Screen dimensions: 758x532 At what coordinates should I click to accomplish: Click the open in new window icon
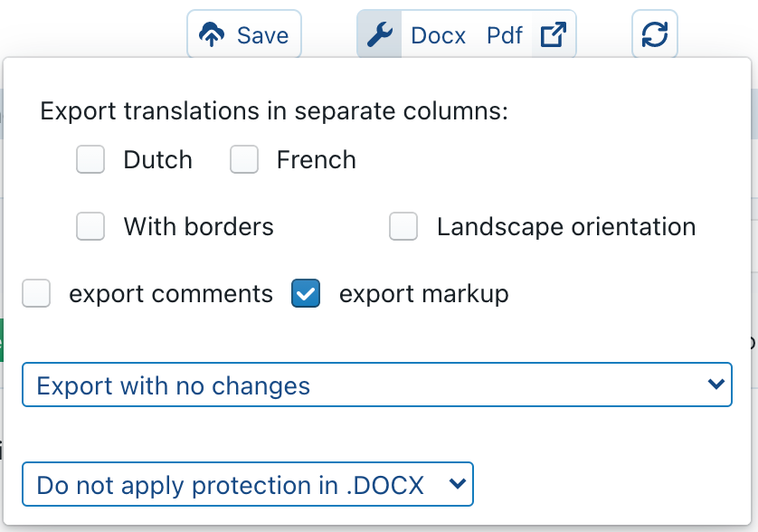553,35
